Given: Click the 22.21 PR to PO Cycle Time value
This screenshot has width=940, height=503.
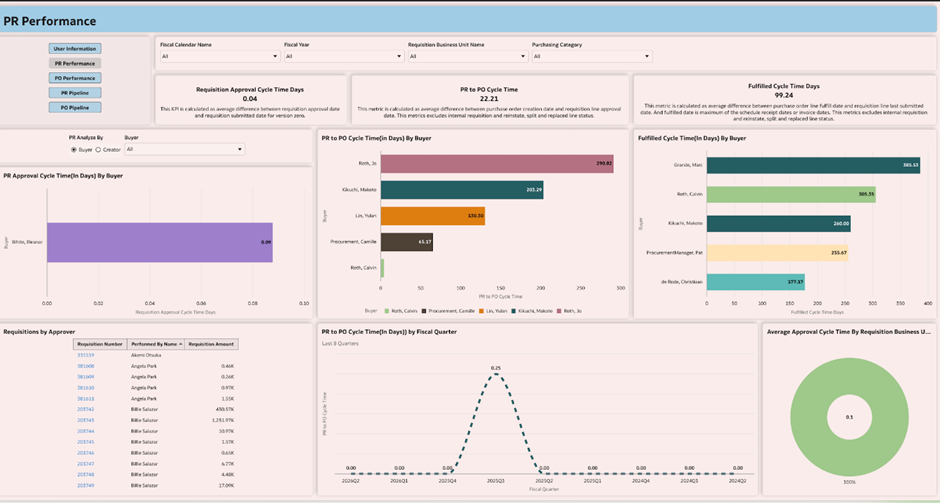Looking at the screenshot, I should (x=490, y=98).
